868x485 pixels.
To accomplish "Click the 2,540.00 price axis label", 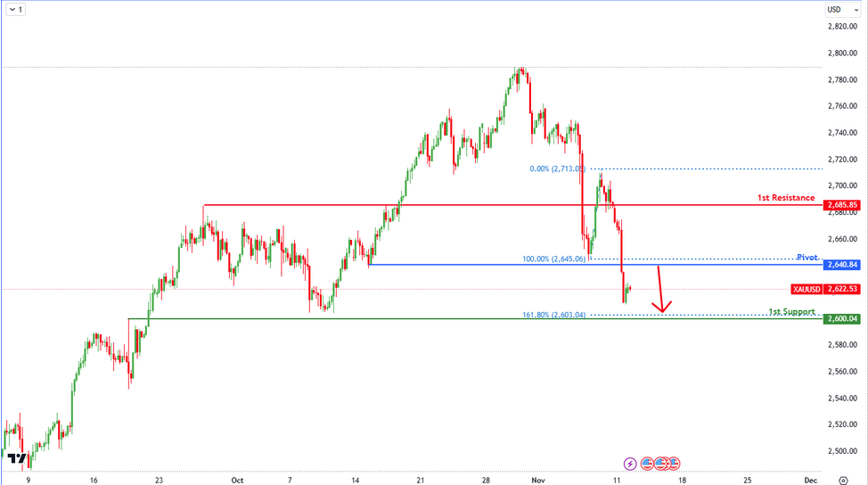I will pos(842,398).
